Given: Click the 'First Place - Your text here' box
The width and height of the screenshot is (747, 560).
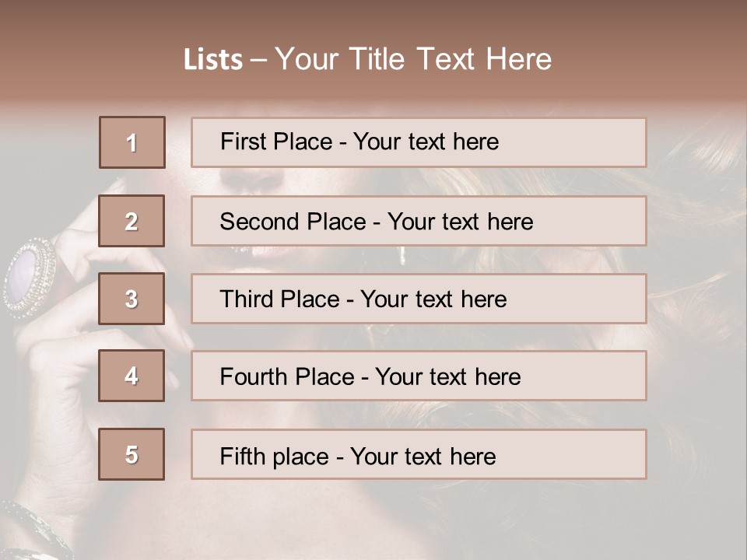Looking at the screenshot, I should coord(419,142).
